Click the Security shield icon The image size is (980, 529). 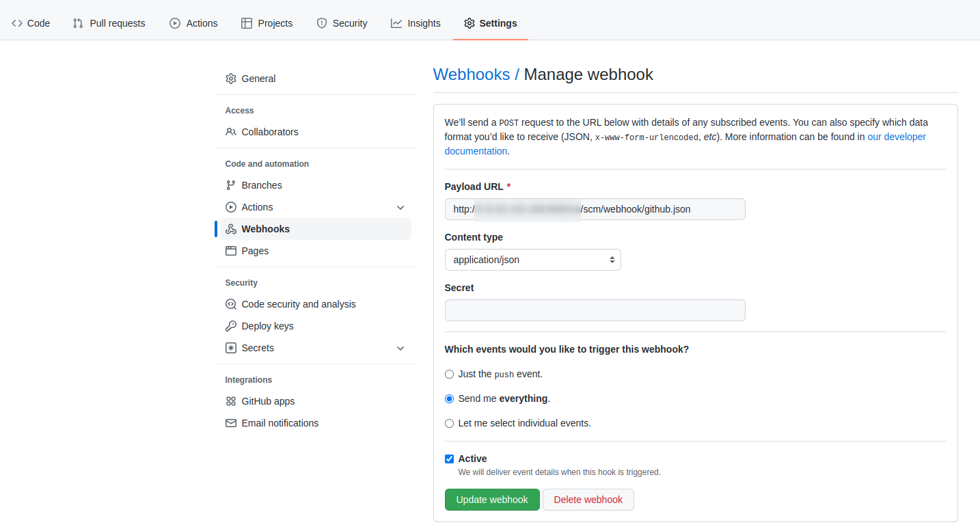322,23
